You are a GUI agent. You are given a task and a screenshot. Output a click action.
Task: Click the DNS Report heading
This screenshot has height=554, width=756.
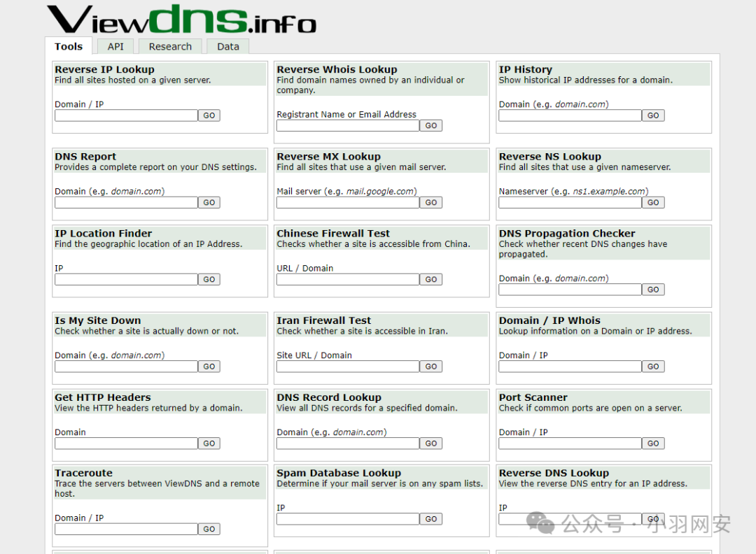tap(85, 157)
